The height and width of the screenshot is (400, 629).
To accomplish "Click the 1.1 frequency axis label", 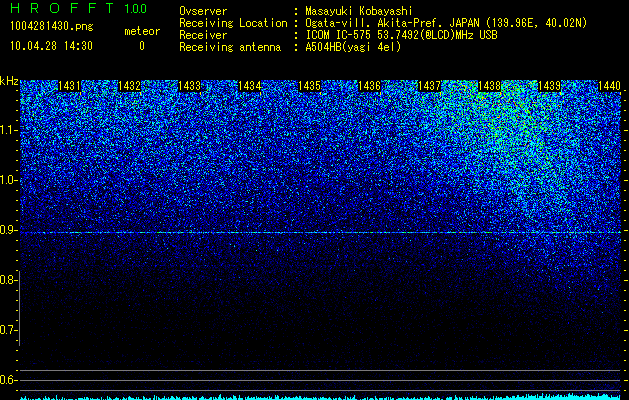I will click(x=6, y=130).
